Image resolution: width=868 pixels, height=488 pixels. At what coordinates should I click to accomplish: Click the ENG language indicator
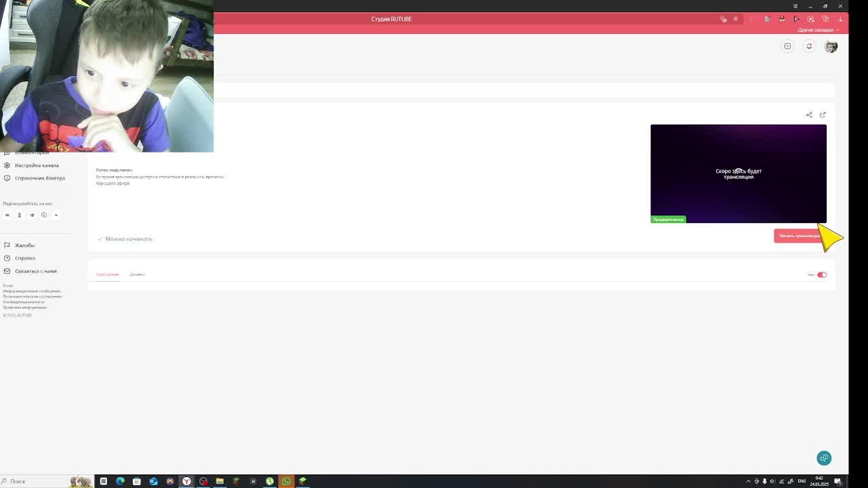[x=802, y=481]
